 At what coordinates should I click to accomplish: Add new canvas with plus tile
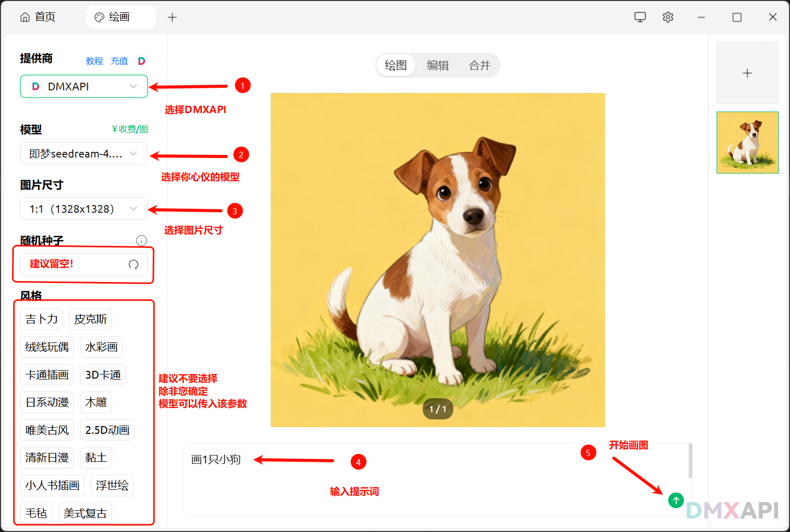click(x=747, y=73)
